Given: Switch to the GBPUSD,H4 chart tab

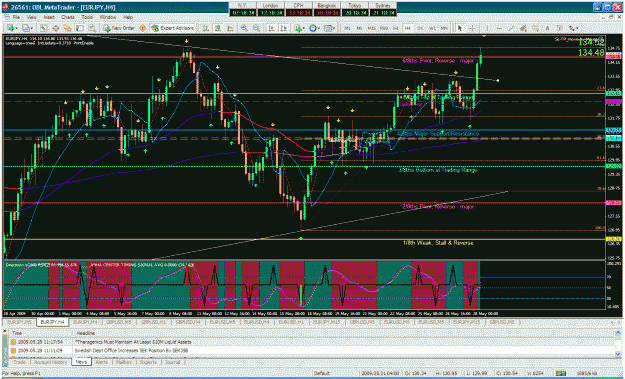Looking at the screenshot, I should 188,322.
